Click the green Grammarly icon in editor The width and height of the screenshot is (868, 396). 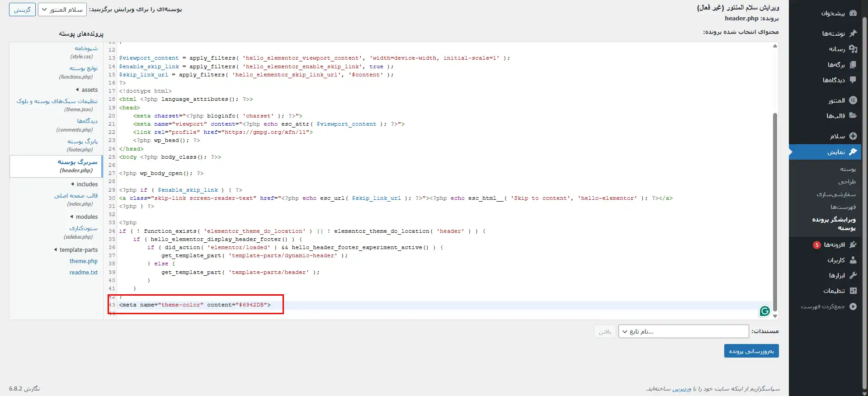pos(764,311)
